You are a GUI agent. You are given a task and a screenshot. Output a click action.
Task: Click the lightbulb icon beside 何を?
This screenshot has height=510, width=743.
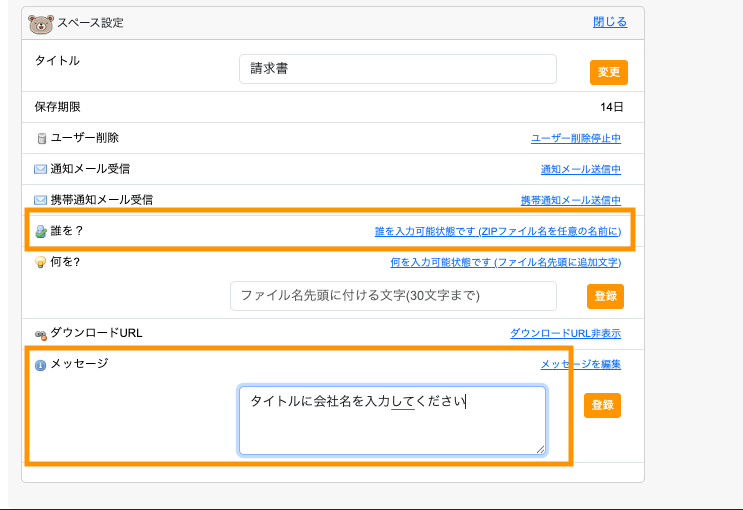41,262
